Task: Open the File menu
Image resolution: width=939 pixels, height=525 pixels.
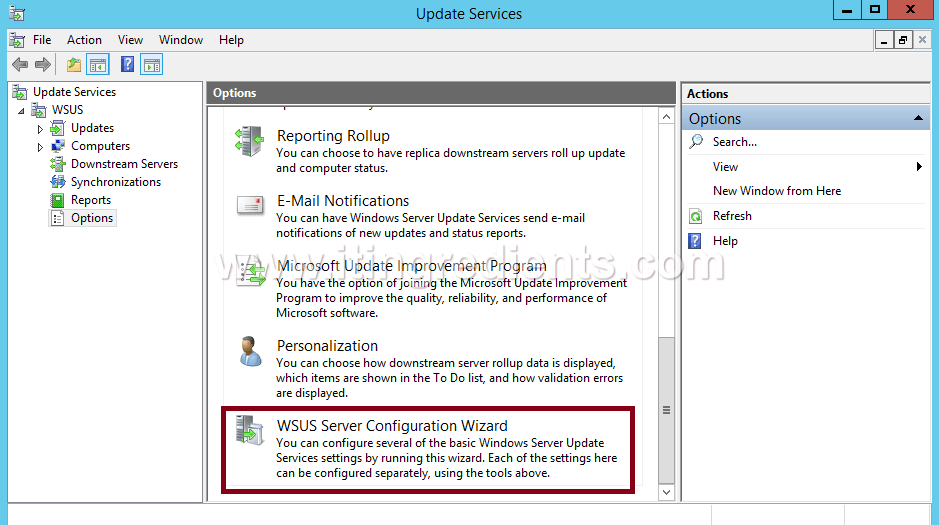Action: pyautogui.click(x=42, y=40)
